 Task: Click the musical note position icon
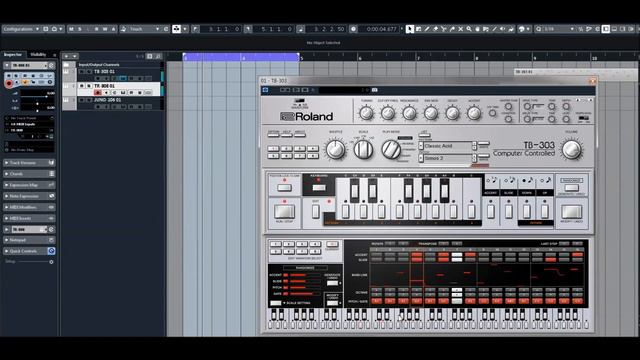click(x=300, y=29)
